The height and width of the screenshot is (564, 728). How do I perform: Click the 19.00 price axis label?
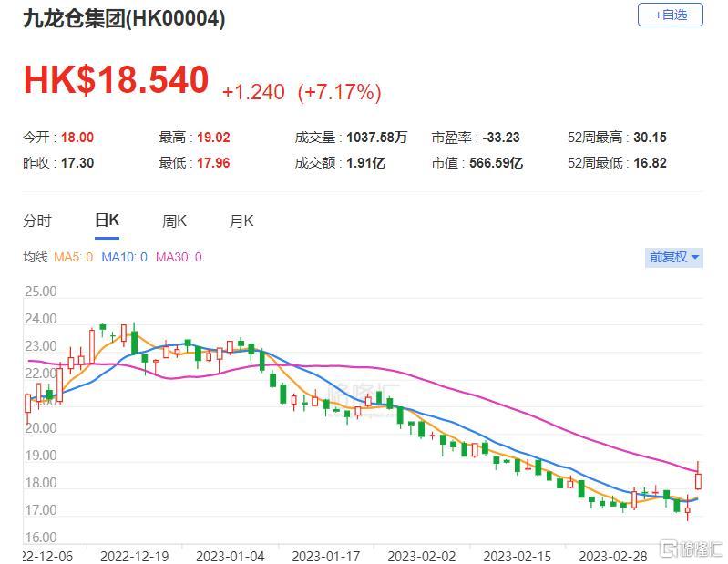coord(41,456)
